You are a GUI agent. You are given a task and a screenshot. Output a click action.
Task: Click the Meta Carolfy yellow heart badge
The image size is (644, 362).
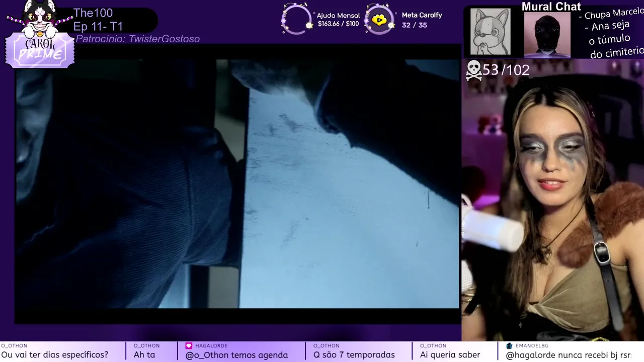(379, 20)
